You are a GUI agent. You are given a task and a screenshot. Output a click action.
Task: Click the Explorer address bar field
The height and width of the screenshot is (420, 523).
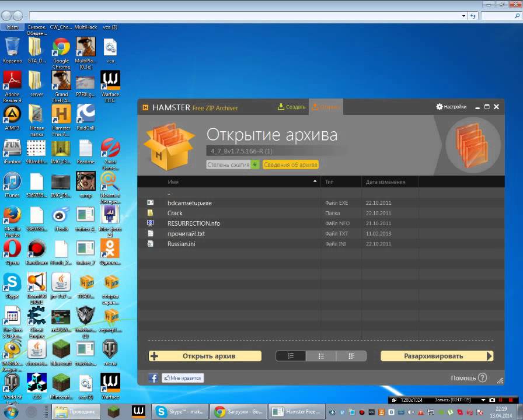coord(245,16)
